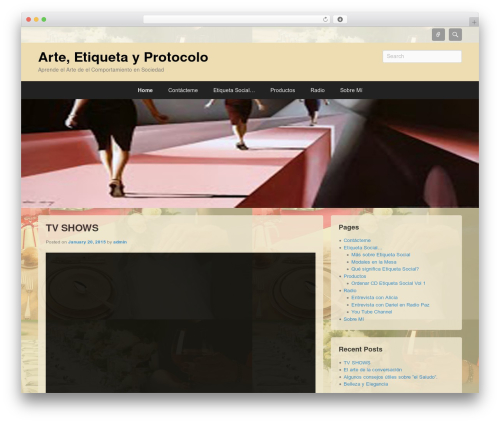Open Productos in the Pages sidebar
500x423 pixels.
click(x=355, y=276)
